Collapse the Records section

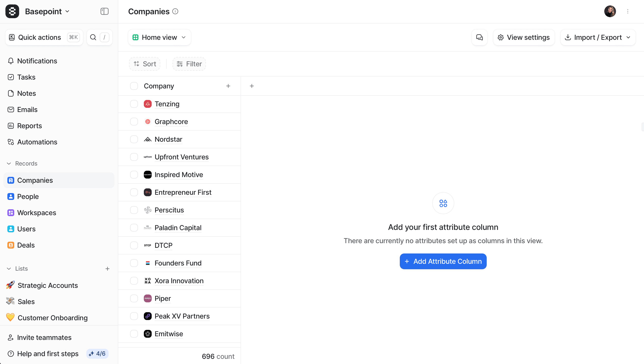pyautogui.click(x=22, y=163)
